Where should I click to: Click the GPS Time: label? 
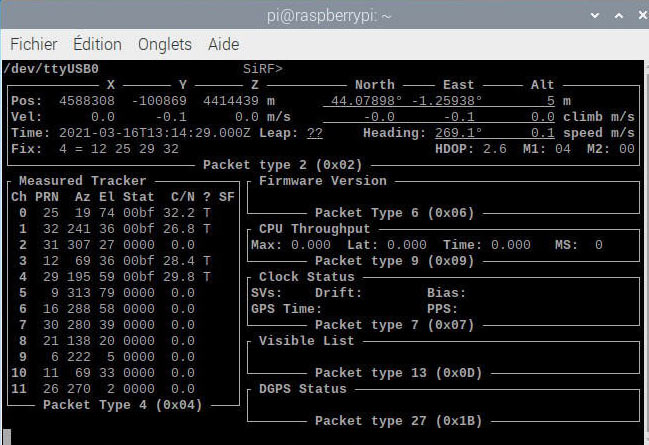coord(286,309)
